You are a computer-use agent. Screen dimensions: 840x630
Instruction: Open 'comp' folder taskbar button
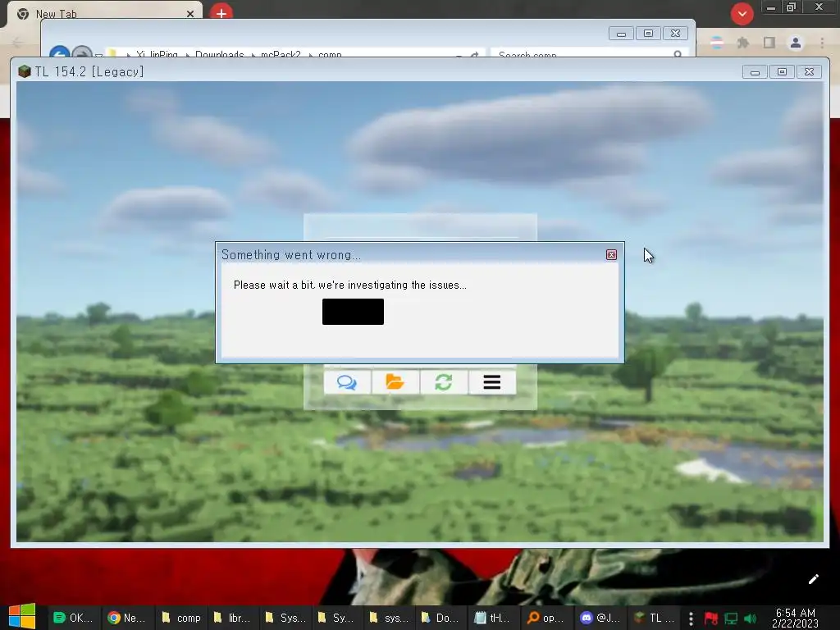pos(181,618)
